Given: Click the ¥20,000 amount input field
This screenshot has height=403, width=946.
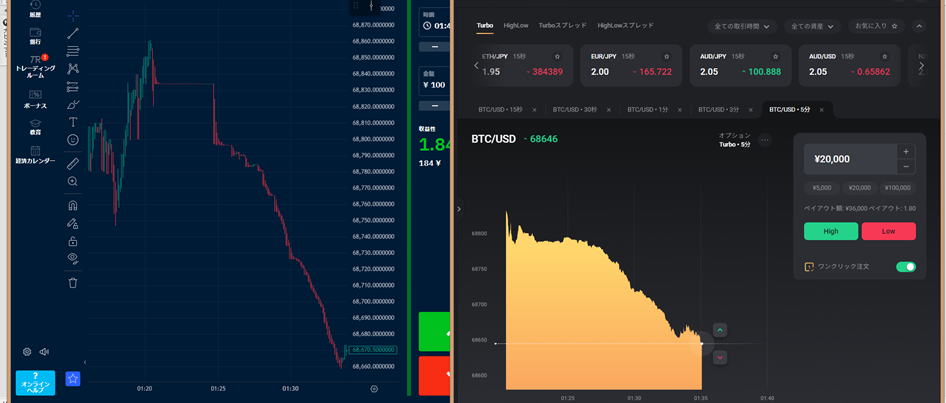Looking at the screenshot, I should pos(850,159).
